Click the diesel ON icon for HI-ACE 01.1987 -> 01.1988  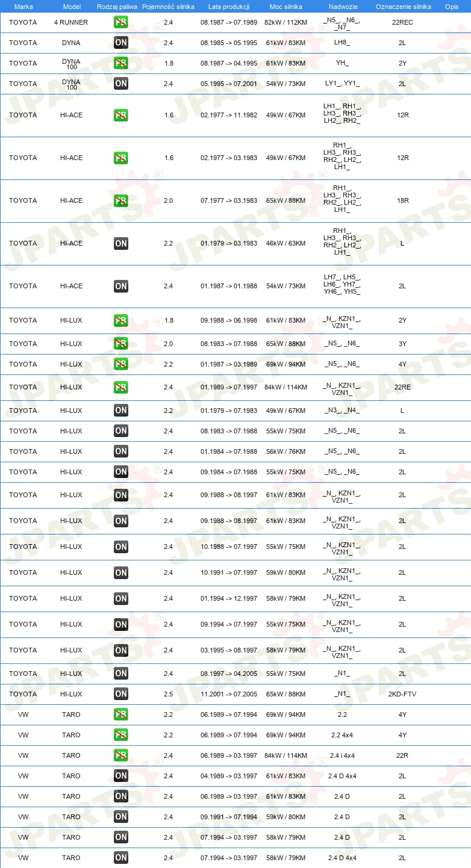[121, 286]
